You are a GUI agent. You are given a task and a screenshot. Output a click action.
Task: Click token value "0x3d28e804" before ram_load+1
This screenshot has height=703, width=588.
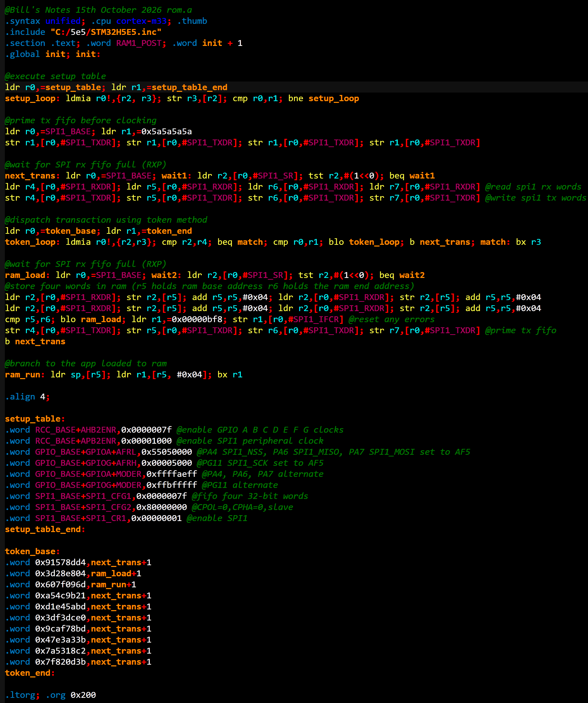click(x=60, y=574)
